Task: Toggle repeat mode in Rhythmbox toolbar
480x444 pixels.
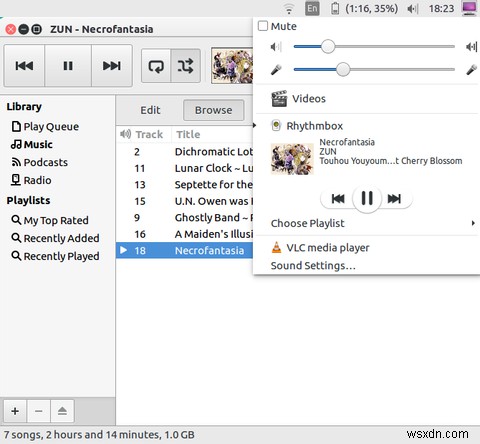Action: (x=156, y=66)
